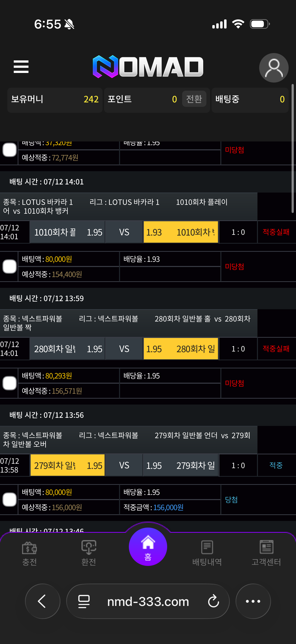Viewport: 296px width, 644px height.
Task: Open the browser tabs icon
Action: [84, 601]
